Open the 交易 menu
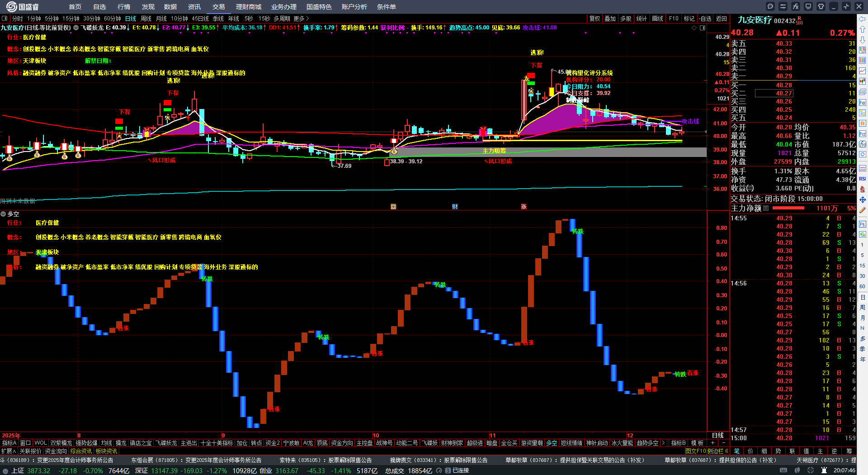868x475 pixels. 219,7
